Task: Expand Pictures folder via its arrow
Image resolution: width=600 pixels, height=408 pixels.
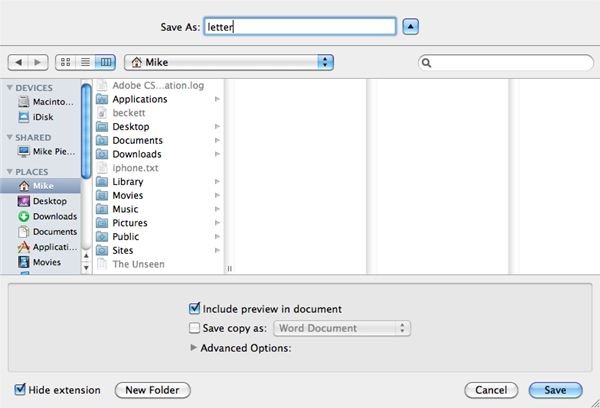Action: (217, 223)
